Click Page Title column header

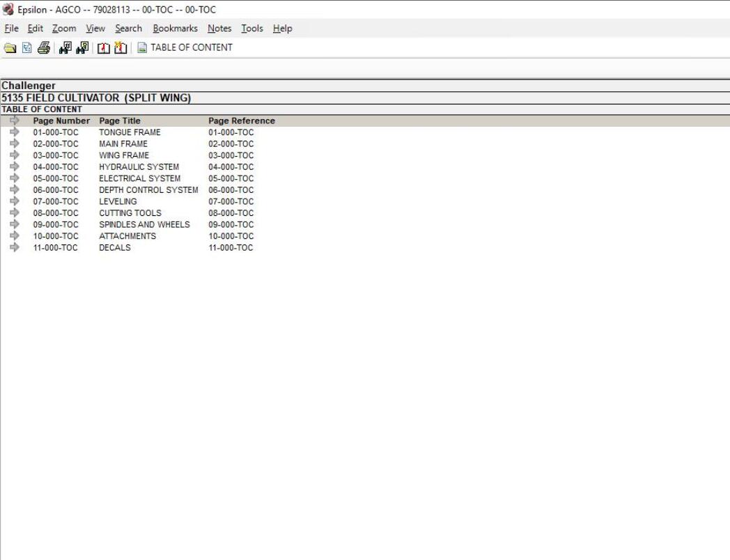click(x=120, y=120)
